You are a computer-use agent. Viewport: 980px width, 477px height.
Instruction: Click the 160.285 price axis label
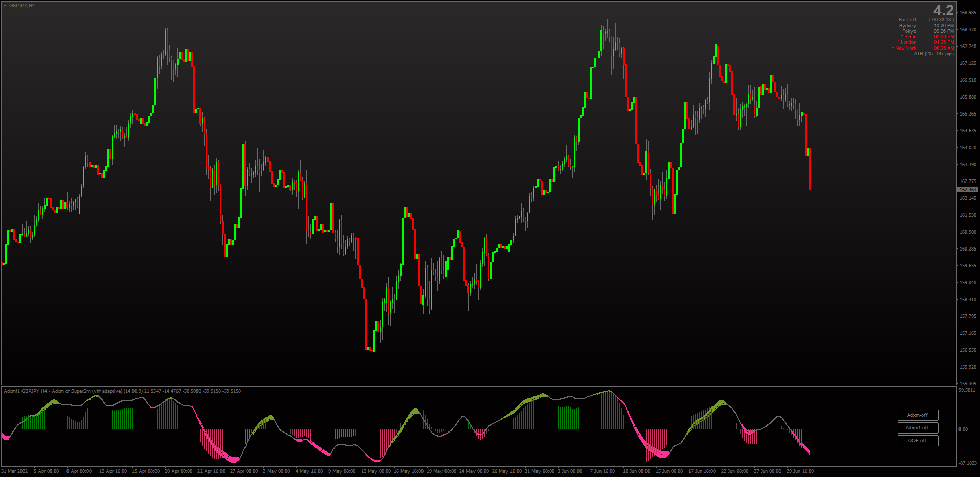(968, 249)
